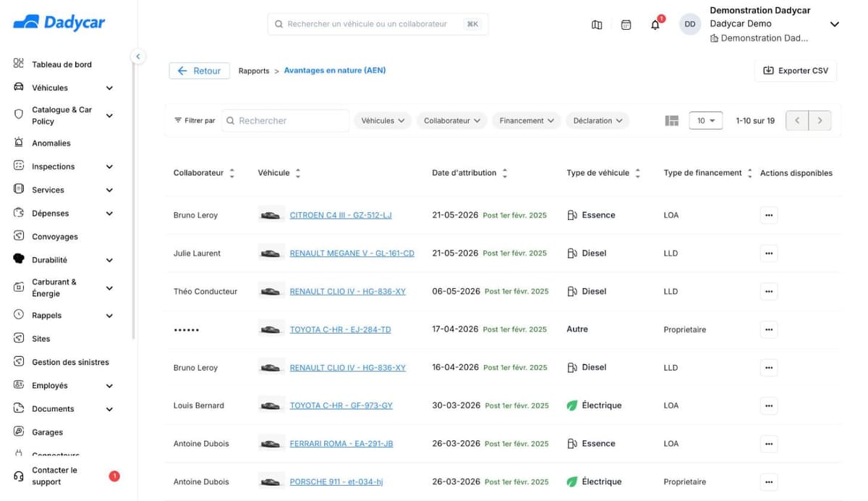Sort by Type de financement column arrows
The image size is (868, 501).
click(x=750, y=173)
